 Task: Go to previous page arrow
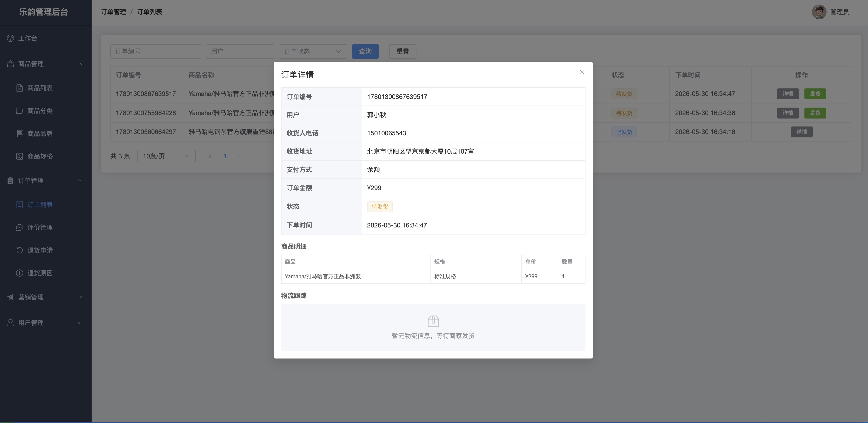click(210, 156)
